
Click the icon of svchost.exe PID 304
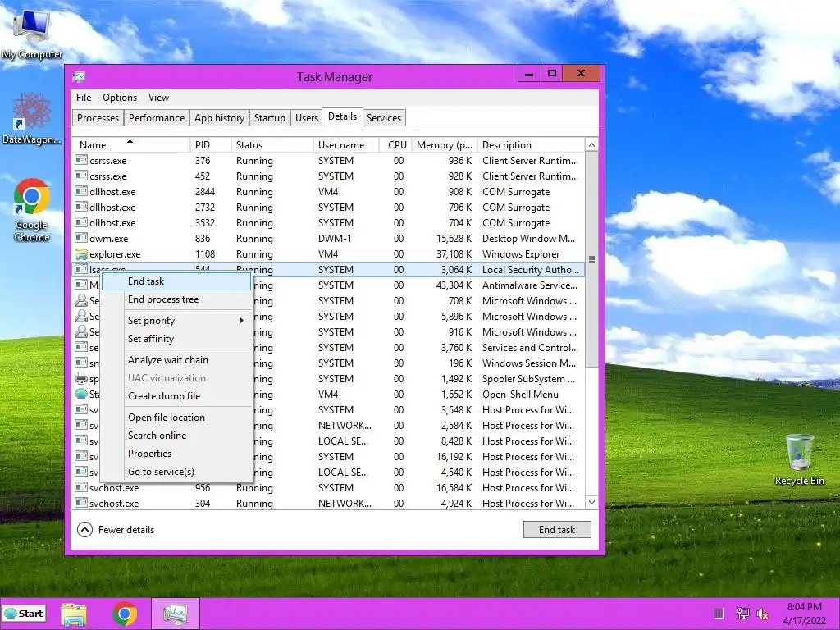coord(81,503)
